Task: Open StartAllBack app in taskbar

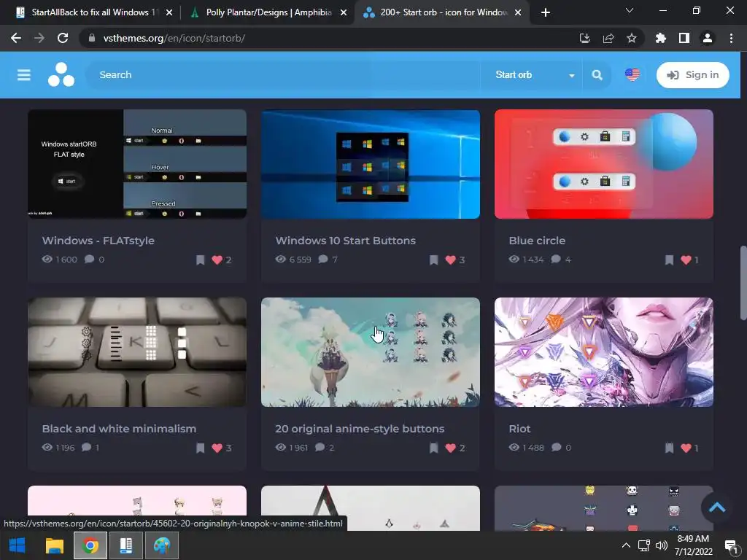Action: [125, 545]
